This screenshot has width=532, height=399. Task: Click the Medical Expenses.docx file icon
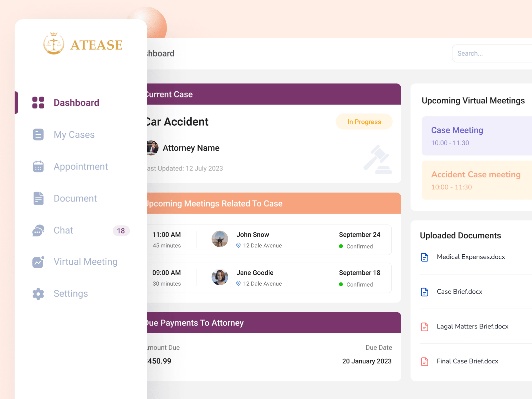(425, 257)
